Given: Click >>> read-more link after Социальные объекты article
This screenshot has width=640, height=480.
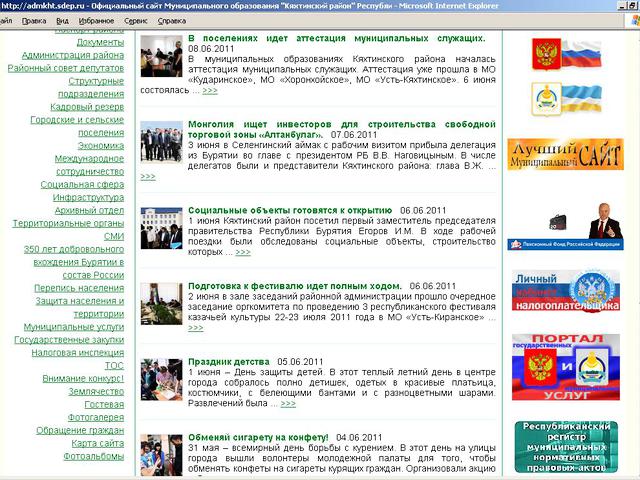Looking at the screenshot, I should coord(243,252).
